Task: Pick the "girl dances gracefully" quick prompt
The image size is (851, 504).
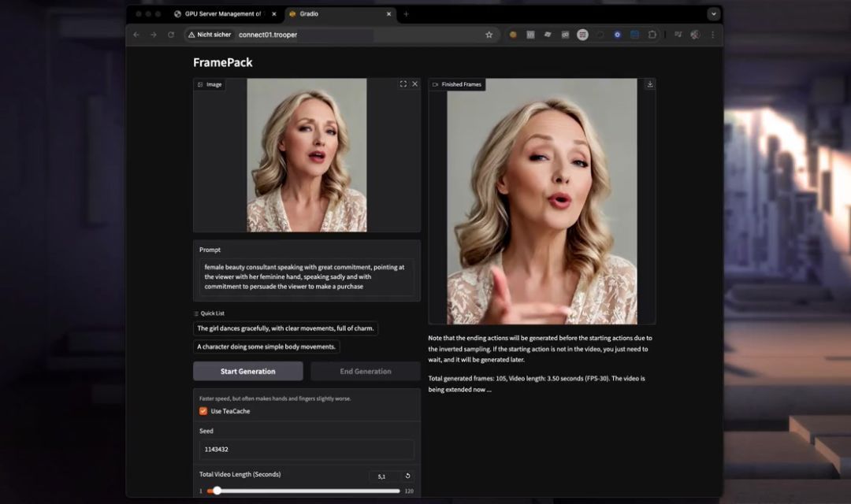Action: pos(286,328)
